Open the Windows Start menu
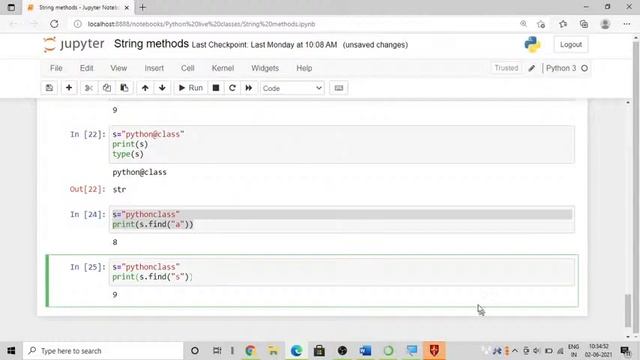This screenshot has height=360, width=640. pos(11,351)
